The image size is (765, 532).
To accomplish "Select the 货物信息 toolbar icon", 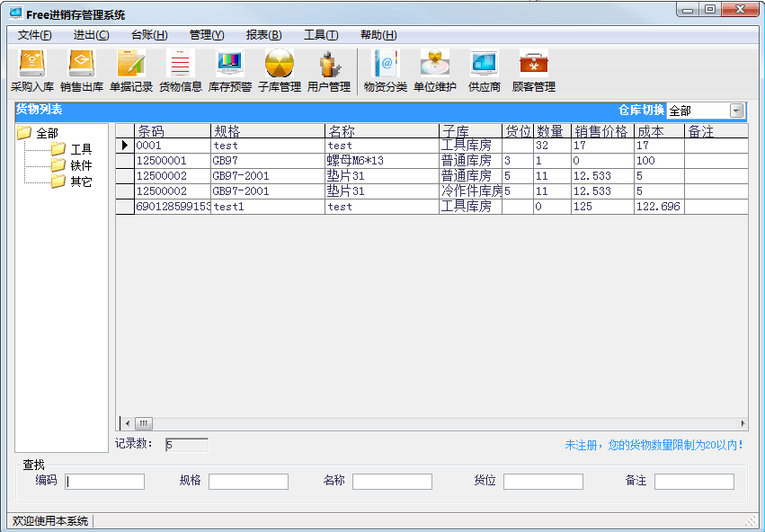I will pyautogui.click(x=181, y=71).
